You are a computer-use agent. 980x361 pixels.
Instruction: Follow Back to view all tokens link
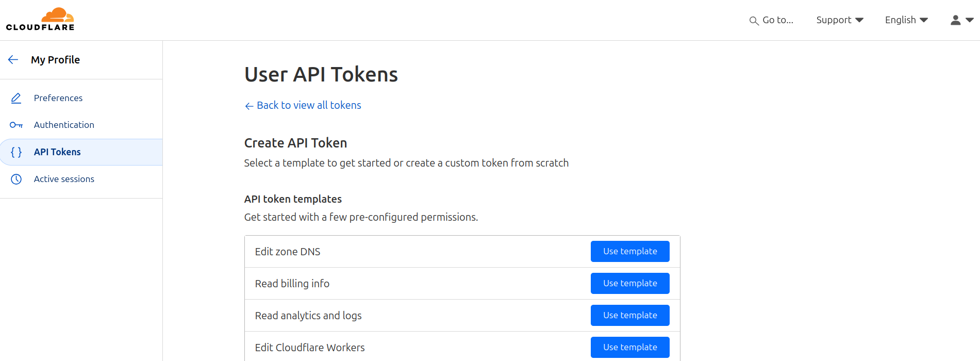[303, 105]
